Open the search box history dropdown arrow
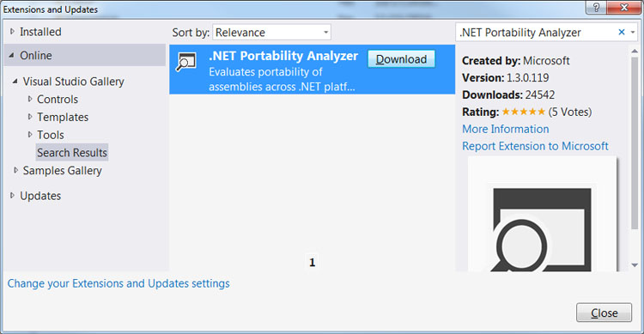 (x=633, y=32)
